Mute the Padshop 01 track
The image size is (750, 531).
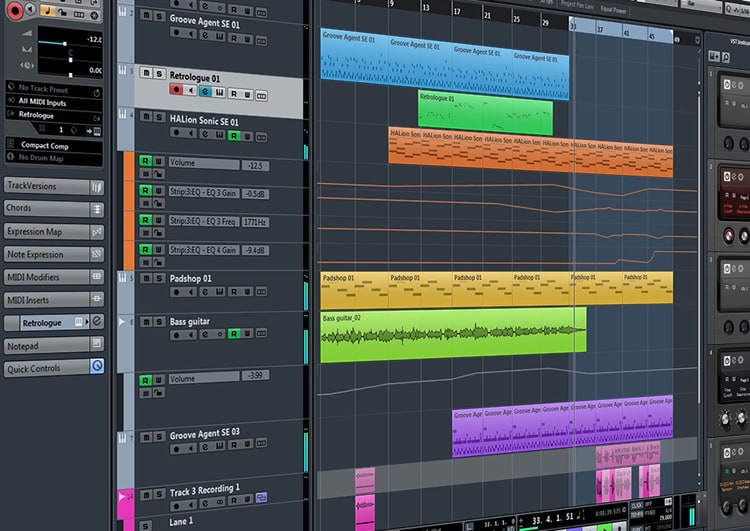pos(146,278)
